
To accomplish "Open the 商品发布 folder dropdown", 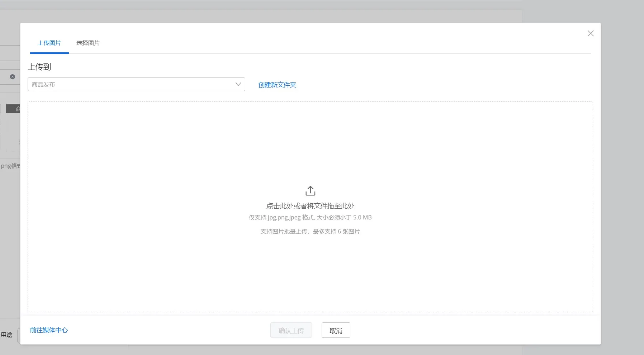I will (x=136, y=84).
